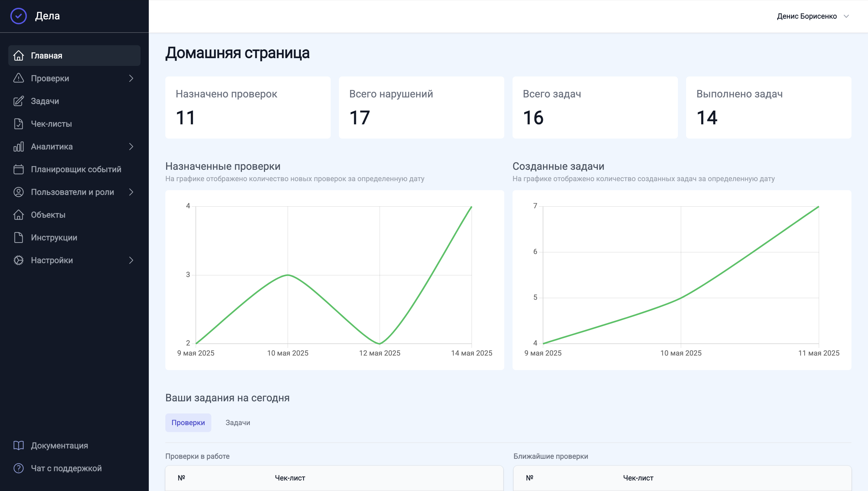Click the Дела checkmark logo

click(x=19, y=16)
